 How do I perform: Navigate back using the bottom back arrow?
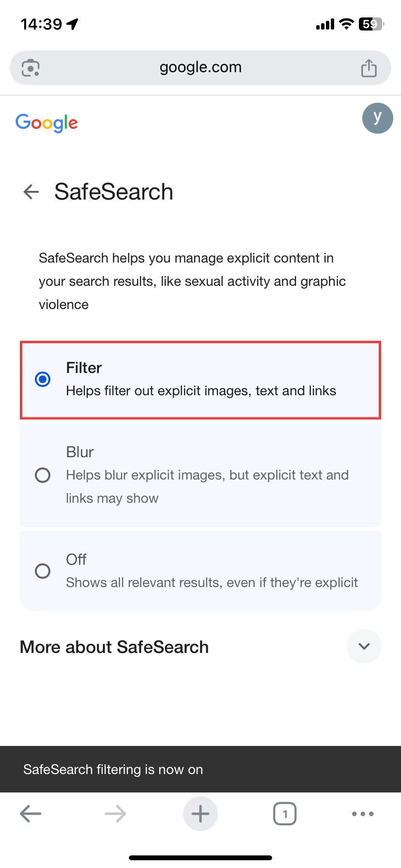tap(31, 814)
